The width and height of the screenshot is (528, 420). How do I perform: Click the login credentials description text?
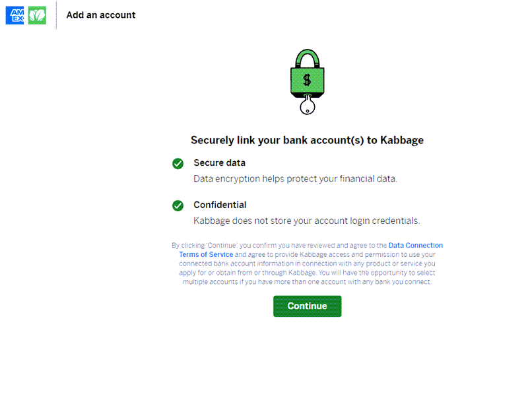307,221
